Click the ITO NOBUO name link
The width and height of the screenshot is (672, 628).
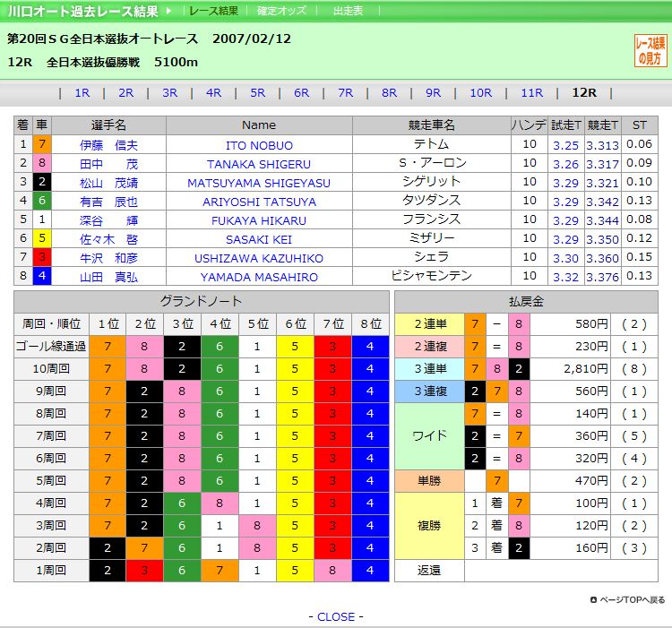[259, 146]
